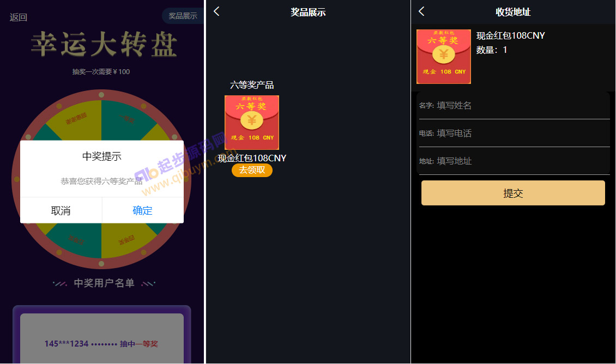This screenshot has height=364, width=616.
Task: Click 返回 on the lucky wheel page
Action: 18,17
